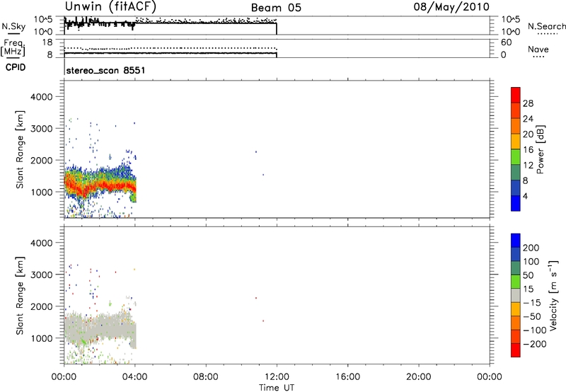Click the gray segment of Velocity color bar
This screenshot has width=566, height=392.
516,296
